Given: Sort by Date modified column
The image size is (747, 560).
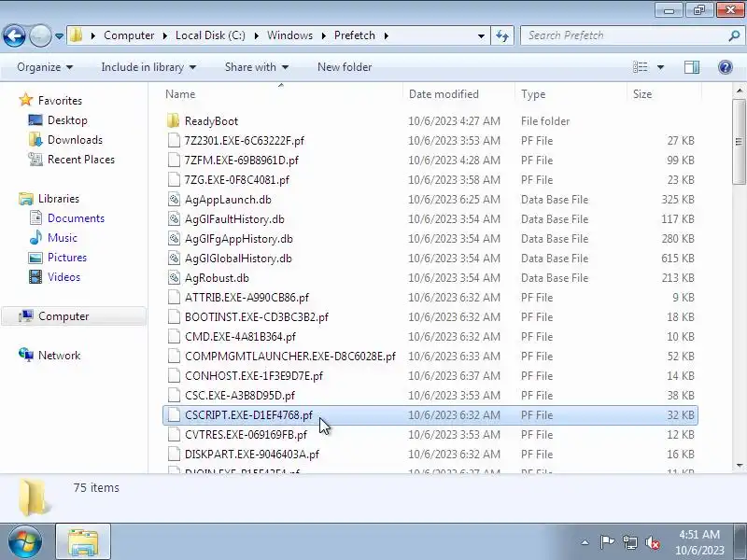Looking at the screenshot, I should [444, 94].
